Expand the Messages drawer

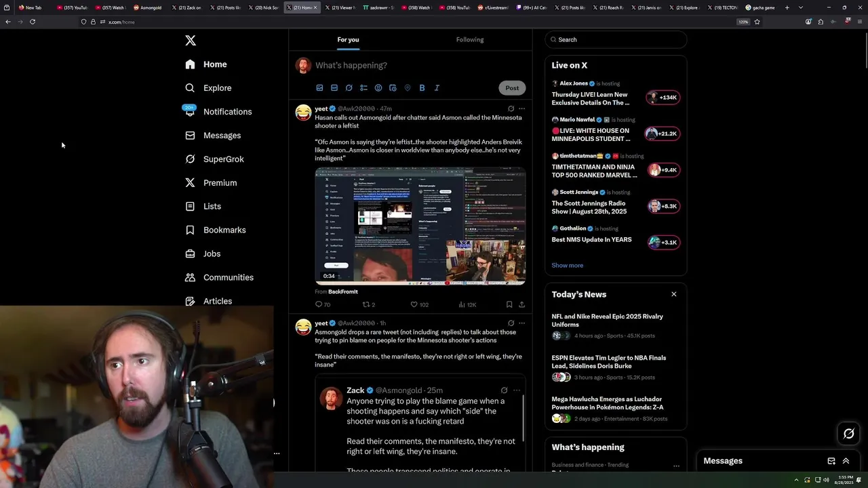(846, 461)
